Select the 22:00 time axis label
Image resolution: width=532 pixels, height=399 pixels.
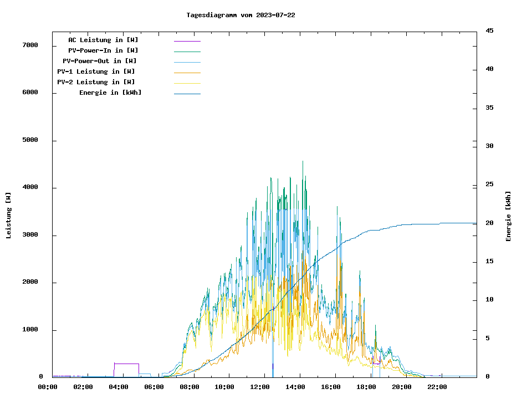pos(437,387)
